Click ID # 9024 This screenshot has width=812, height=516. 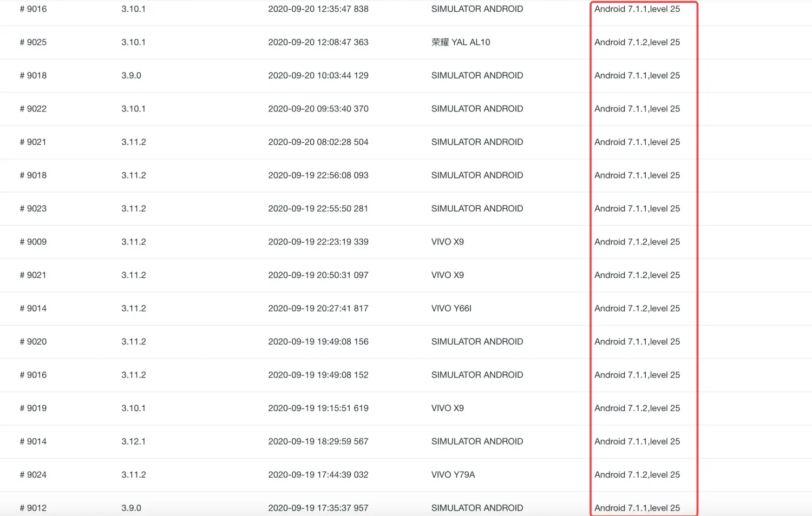pos(33,474)
